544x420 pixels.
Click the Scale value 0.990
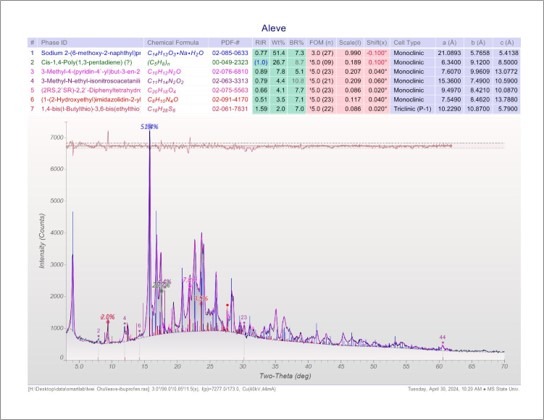[354, 53]
